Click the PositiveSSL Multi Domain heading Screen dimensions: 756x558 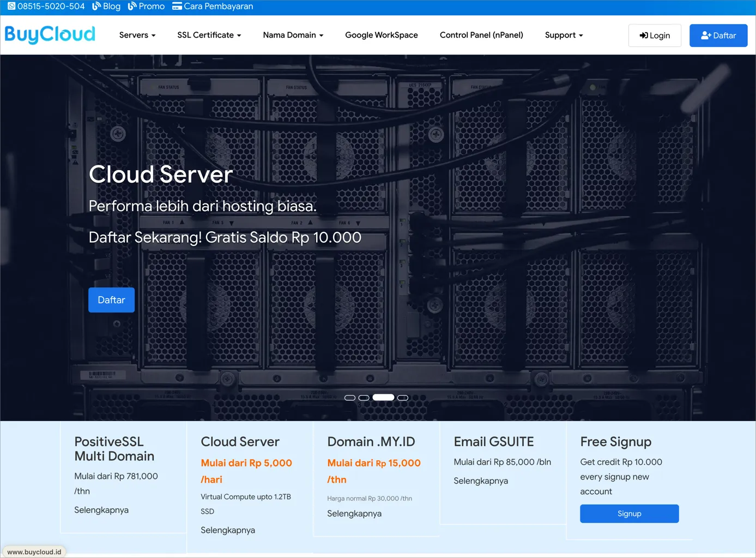click(x=114, y=449)
